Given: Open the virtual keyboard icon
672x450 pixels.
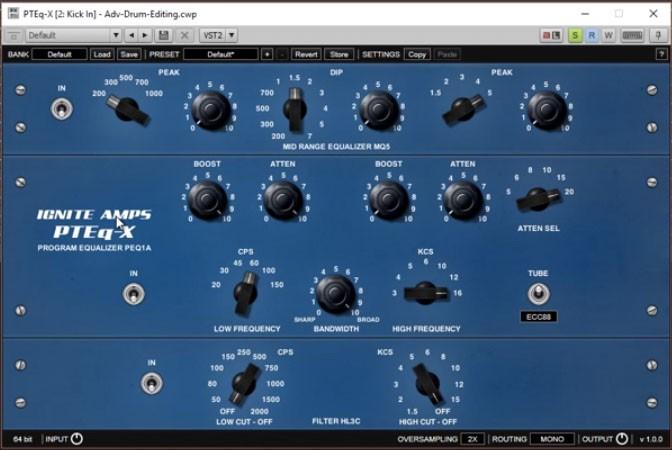Looking at the screenshot, I should (x=631, y=35).
